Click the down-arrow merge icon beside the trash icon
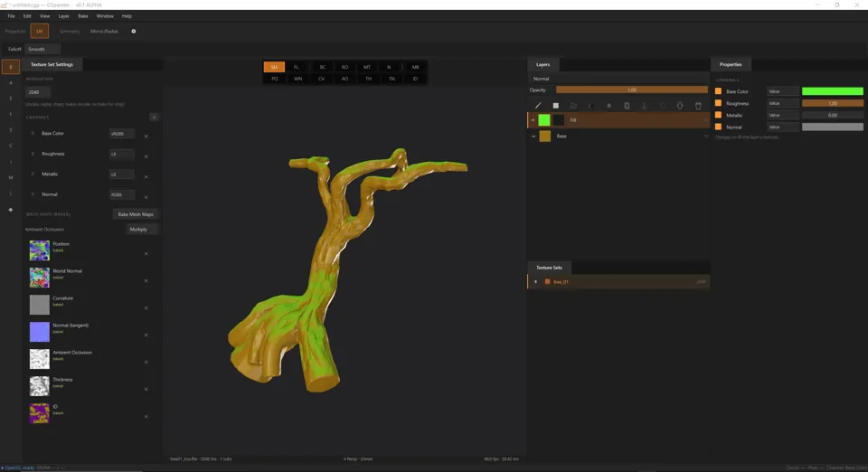 point(680,106)
